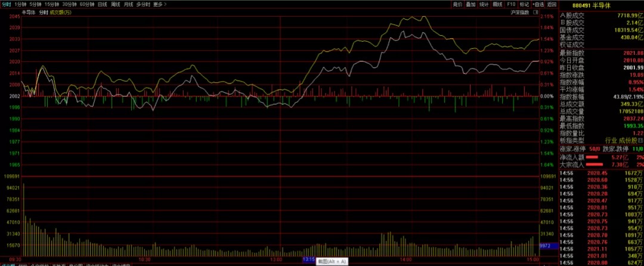Switch to the 日线 daily chart tab
This screenshot has width=644, height=266.
[103, 4]
